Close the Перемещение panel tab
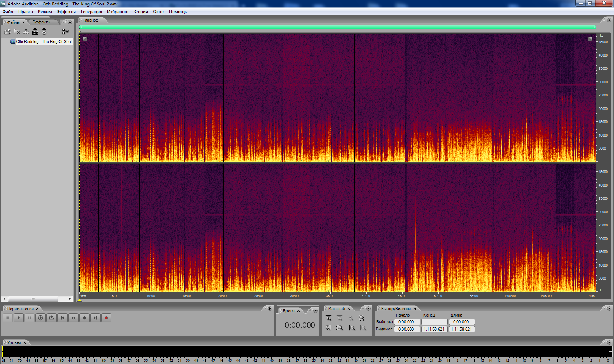 pyautogui.click(x=37, y=309)
